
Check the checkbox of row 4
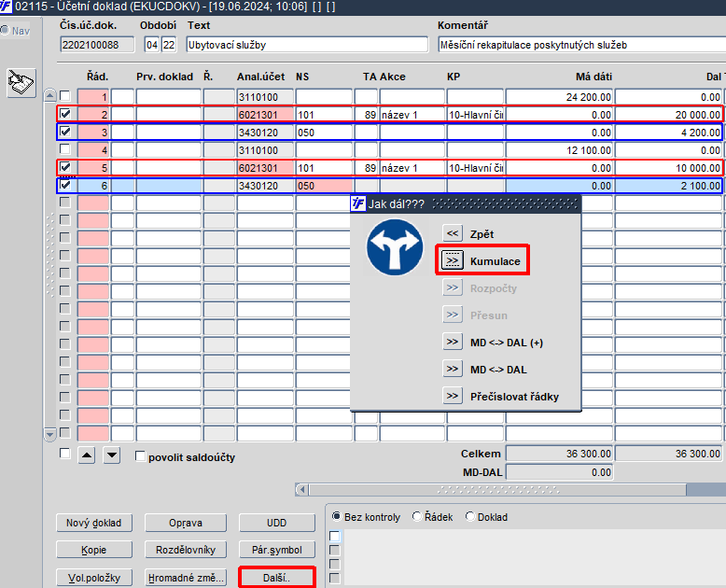click(65, 149)
